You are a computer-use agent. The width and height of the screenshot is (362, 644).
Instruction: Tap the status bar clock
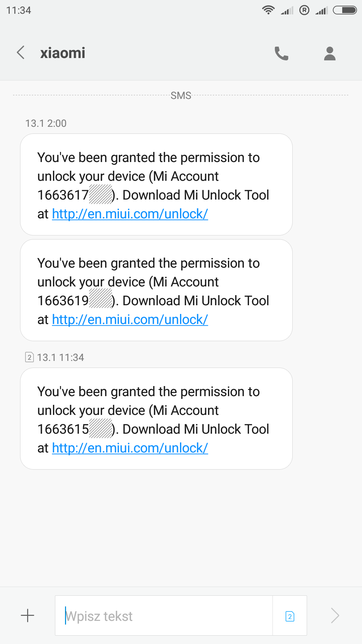click(19, 10)
